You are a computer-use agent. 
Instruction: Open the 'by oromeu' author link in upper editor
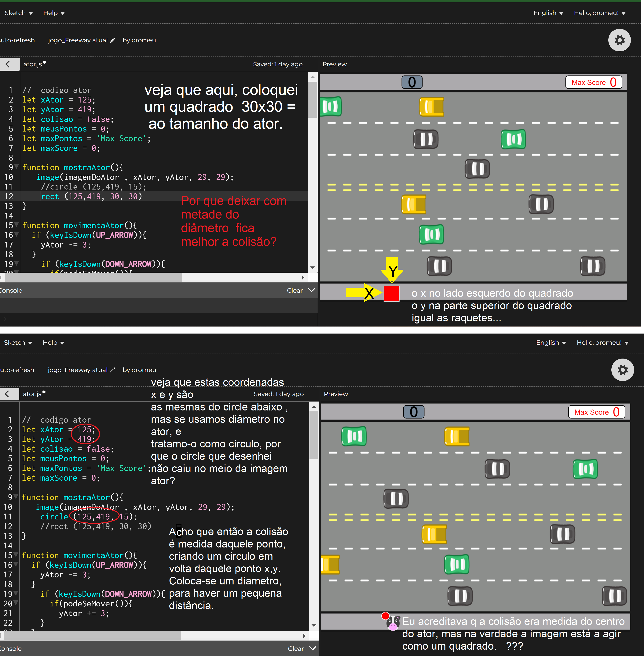click(139, 40)
